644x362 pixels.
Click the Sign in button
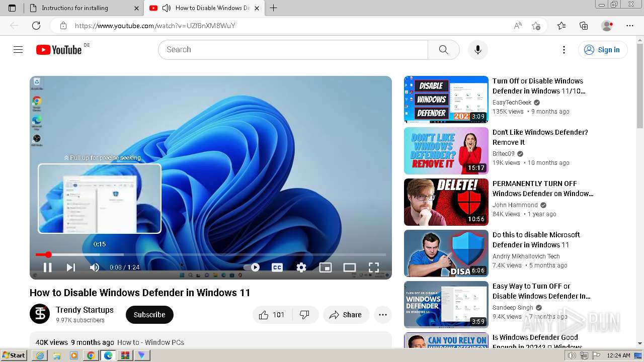[603, 50]
